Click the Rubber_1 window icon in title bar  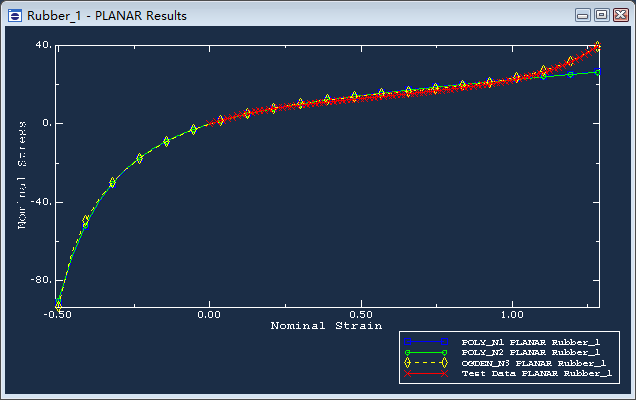(x=14, y=15)
